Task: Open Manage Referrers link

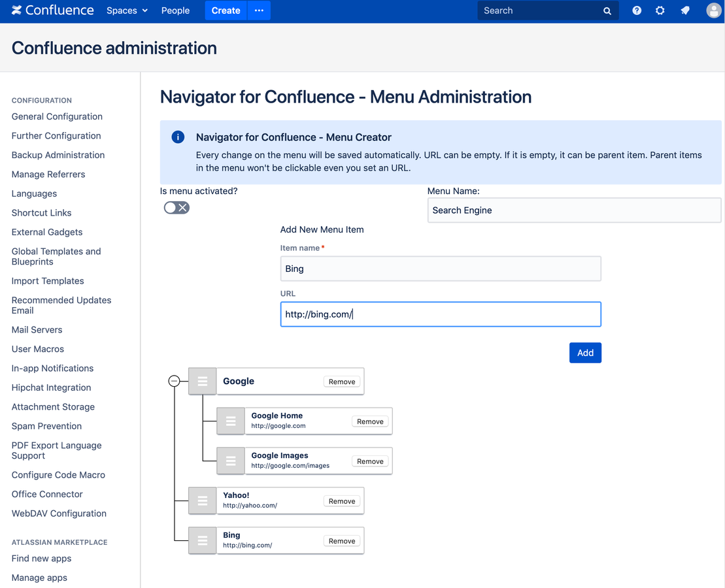Action: coord(48,174)
